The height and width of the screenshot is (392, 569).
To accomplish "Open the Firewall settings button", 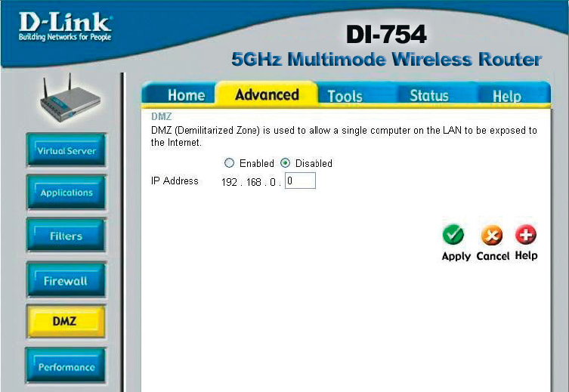I will 66,280.
